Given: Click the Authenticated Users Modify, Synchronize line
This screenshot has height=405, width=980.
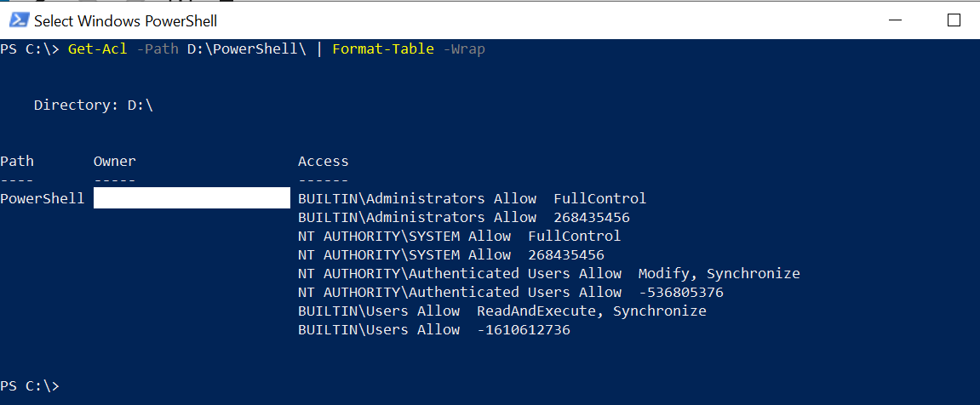Looking at the screenshot, I should [549, 274].
